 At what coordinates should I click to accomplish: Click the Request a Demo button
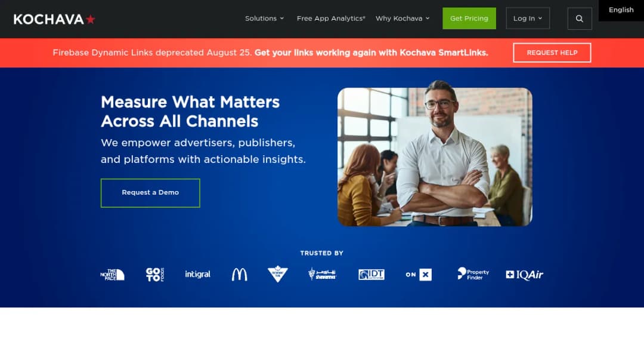(150, 193)
